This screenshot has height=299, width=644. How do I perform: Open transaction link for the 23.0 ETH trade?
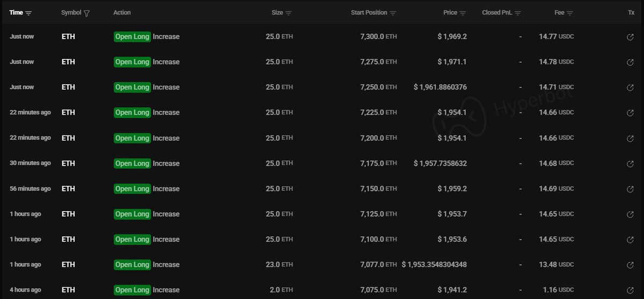click(631, 265)
